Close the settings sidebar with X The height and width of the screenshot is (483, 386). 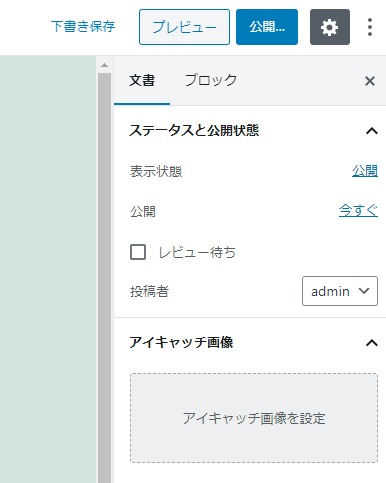click(370, 81)
